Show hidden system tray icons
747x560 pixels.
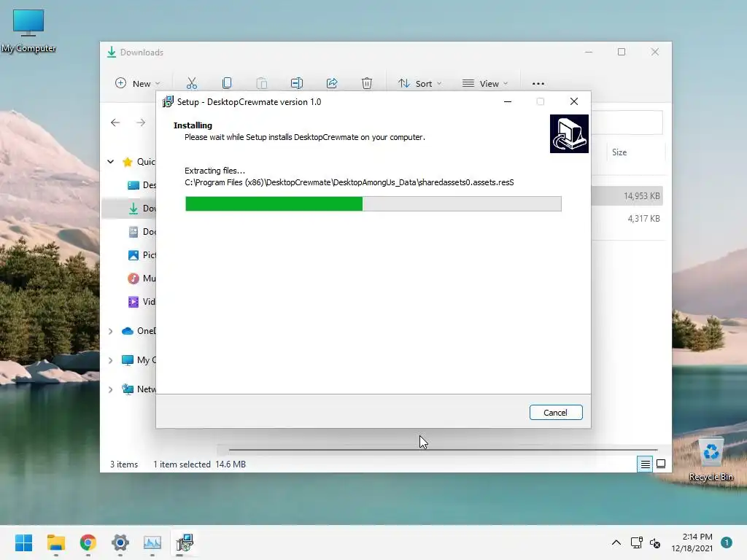click(616, 542)
